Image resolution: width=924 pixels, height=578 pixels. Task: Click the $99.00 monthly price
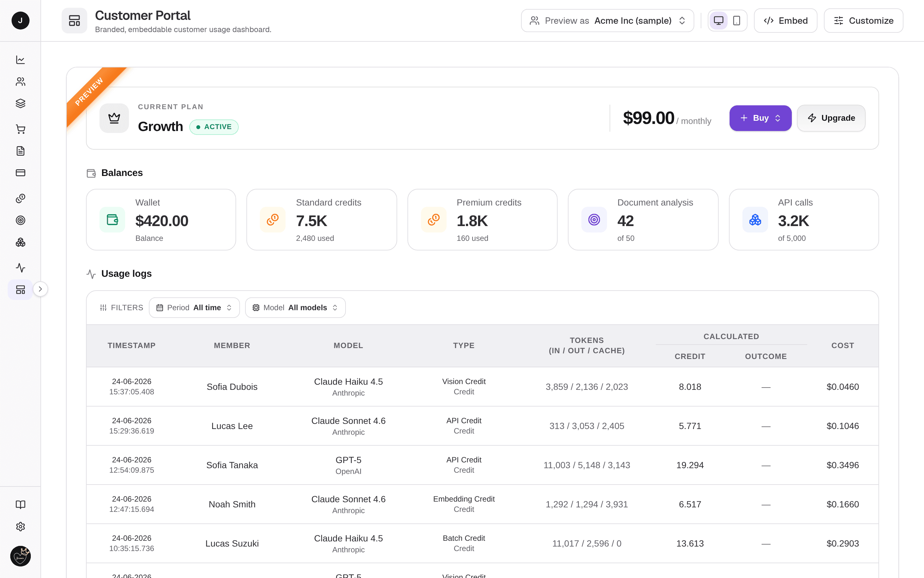point(648,118)
